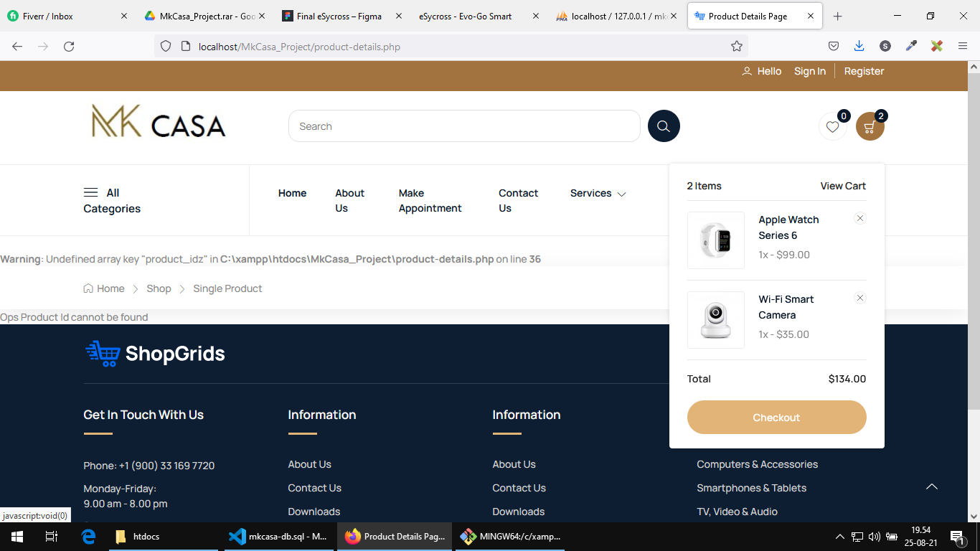Go to Make Appointment nav item

pos(430,201)
